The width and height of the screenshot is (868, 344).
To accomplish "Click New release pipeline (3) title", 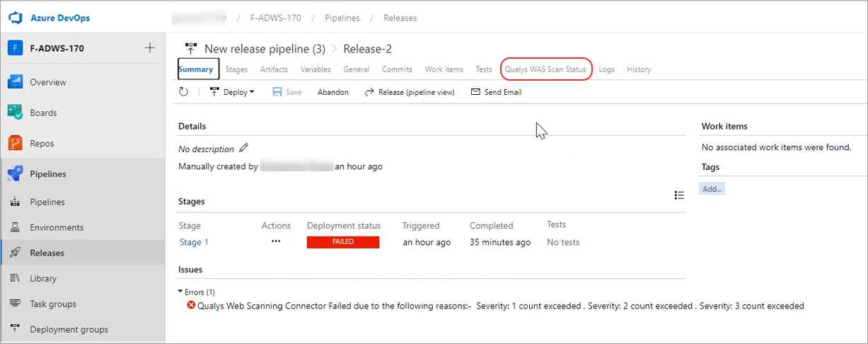I will 265,49.
